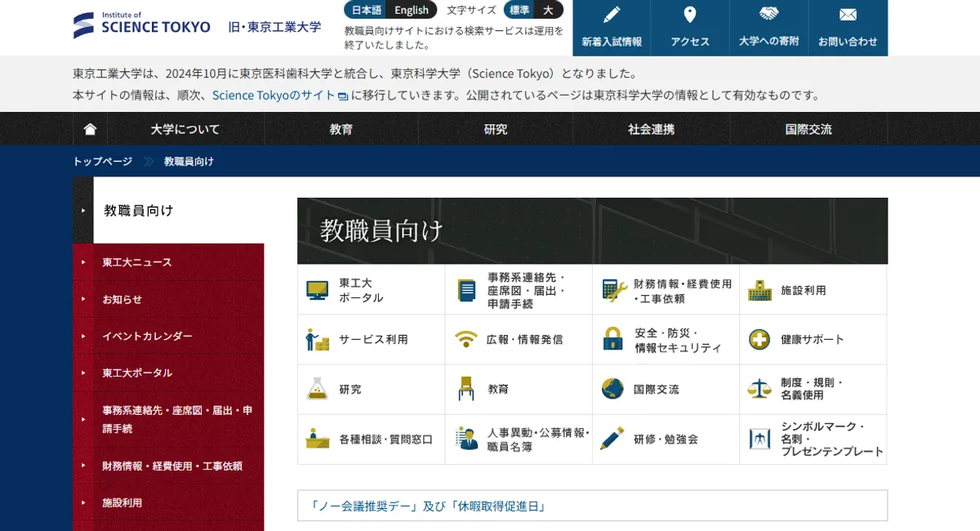Follow the Science Tokyoのサイト link
The image size is (980, 531).
(274, 95)
